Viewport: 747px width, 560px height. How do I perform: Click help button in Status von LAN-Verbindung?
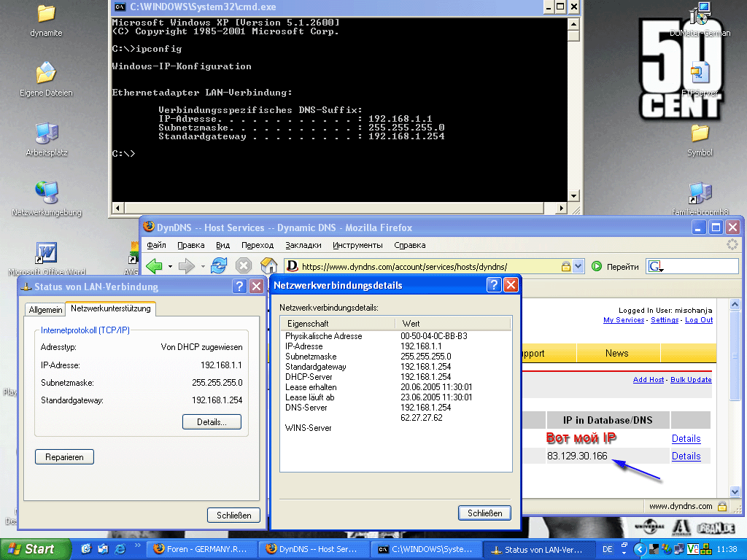coord(239,286)
